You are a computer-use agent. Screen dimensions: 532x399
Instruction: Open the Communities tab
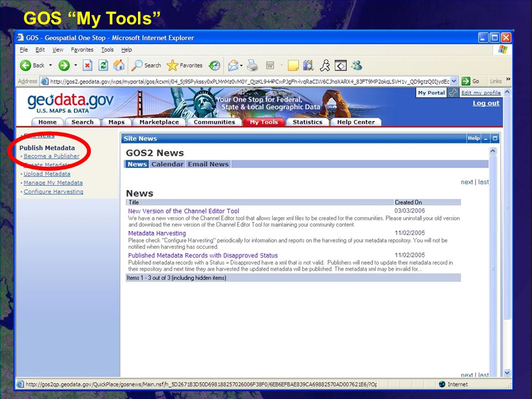coord(214,122)
